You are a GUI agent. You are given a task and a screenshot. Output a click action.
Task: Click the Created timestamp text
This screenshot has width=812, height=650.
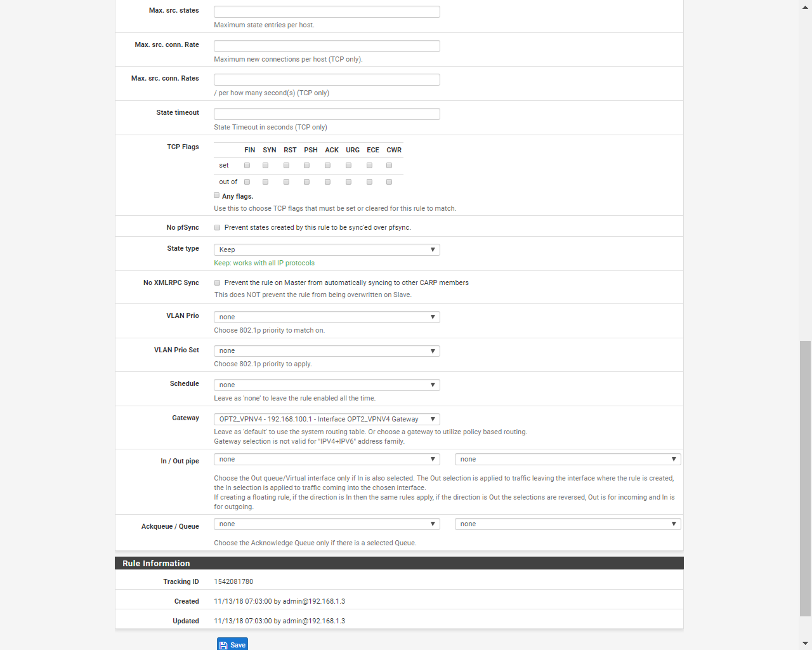[280, 601]
